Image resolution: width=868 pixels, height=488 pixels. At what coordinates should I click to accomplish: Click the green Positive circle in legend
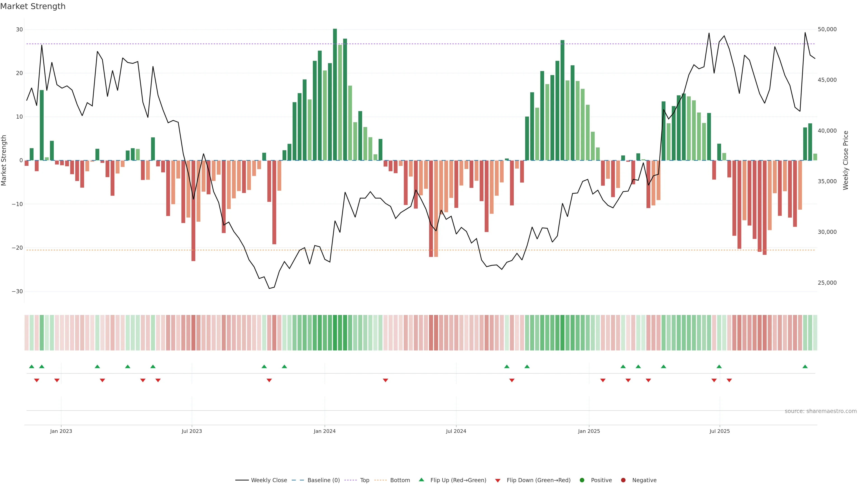(582, 480)
